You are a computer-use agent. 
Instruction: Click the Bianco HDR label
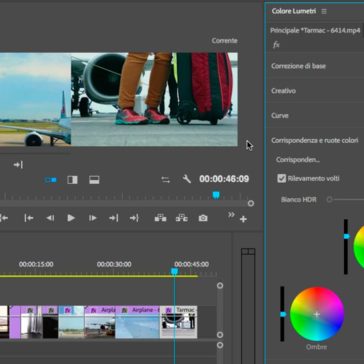pos(298,200)
